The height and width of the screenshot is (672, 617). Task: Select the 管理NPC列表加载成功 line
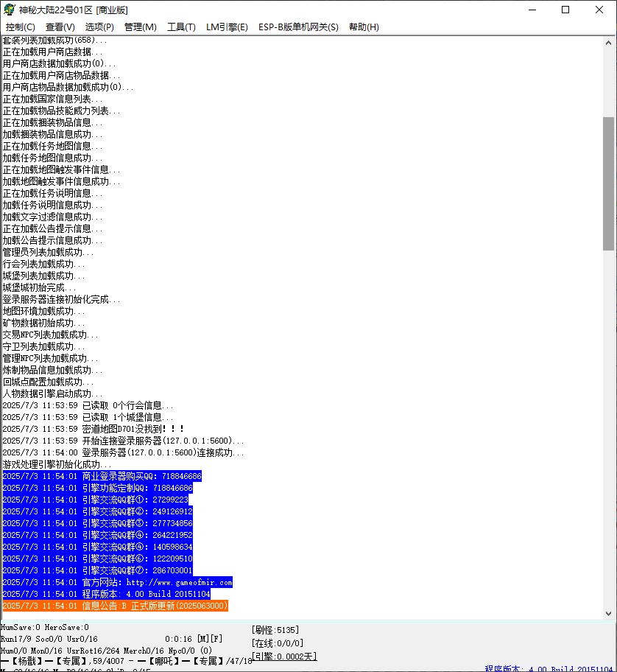click(x=50, y=358)
